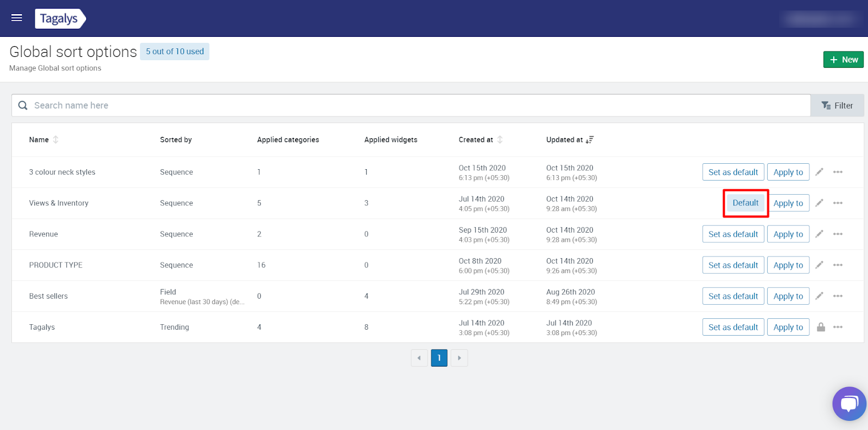Viewport: 868px width, 430px height.
Task: Open more options for Tagalys row
Action: [838, 327]
